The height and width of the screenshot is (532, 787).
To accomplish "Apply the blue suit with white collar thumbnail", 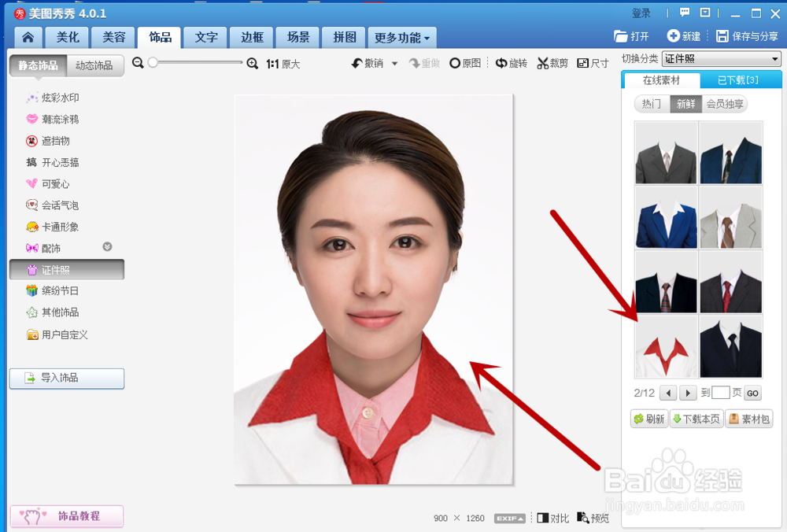I will pyautogui.click(x=666, y=217).
